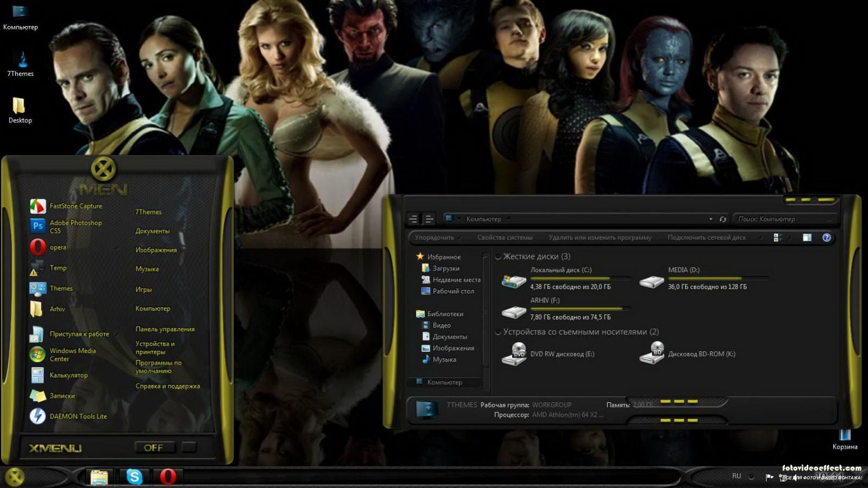Open the Корзина recycle bin
Image resolution: width=868 pixels, height=488 pixels.
pos(845,439)
